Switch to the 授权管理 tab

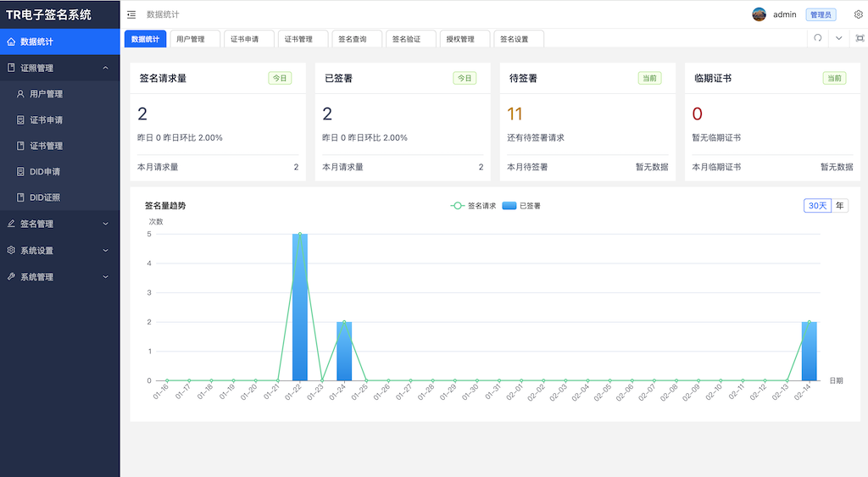pyautogui.click(x=465, y=39)
